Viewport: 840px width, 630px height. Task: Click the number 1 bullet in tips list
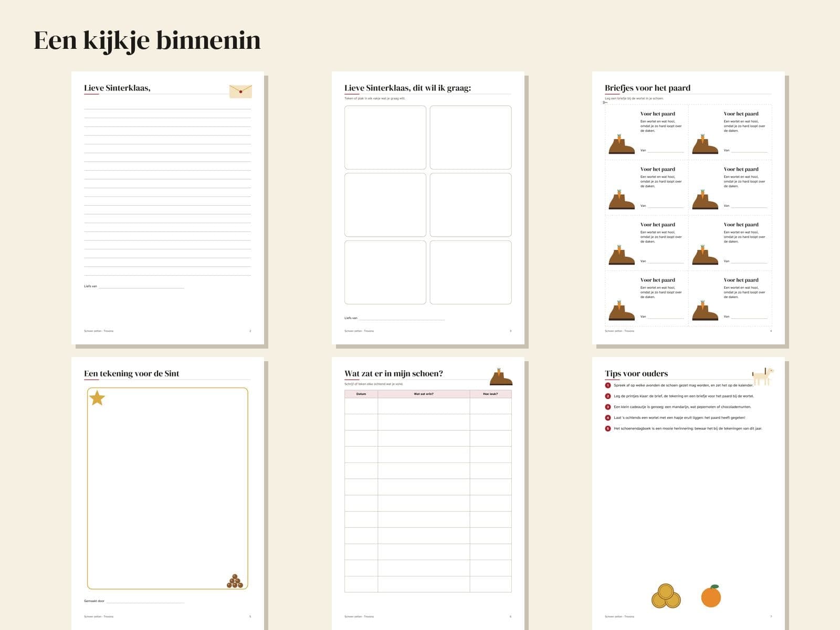click(608, 385)
